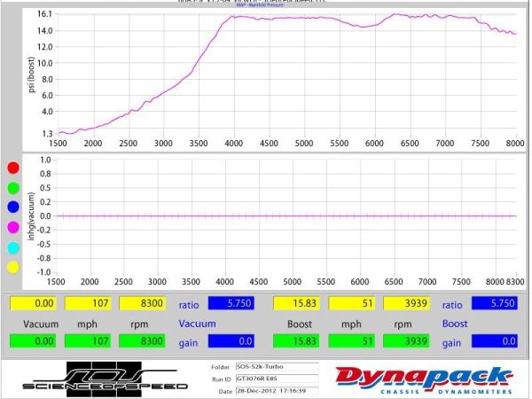Select the blue run color circle

point(13,207)
